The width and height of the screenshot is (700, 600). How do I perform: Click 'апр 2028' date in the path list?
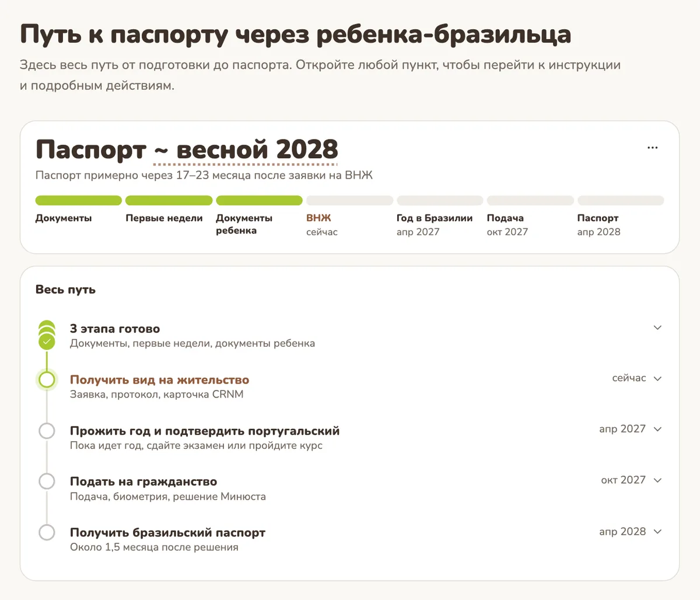click(x=622, y=531)
